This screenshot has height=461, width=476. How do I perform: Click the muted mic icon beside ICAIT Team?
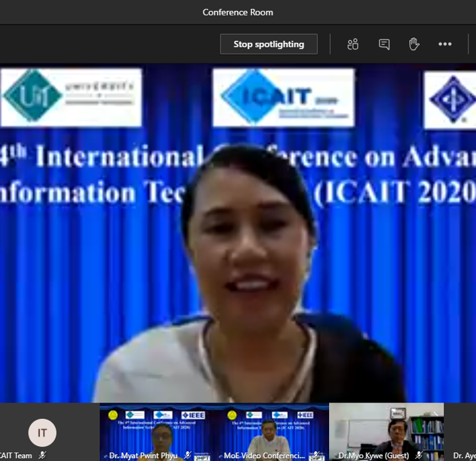43,456
